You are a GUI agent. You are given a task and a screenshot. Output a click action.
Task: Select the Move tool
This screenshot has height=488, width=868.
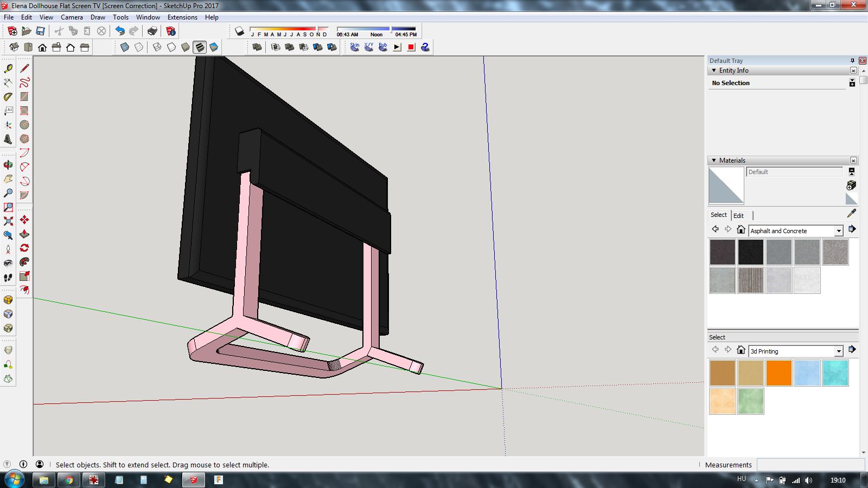[x=24, y=220]
